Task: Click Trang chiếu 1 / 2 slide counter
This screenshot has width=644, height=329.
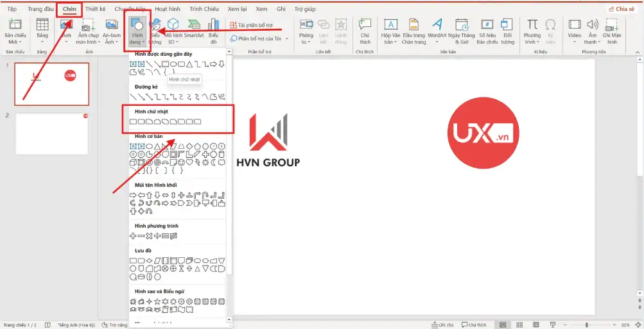Action: [x=20, y=325]
